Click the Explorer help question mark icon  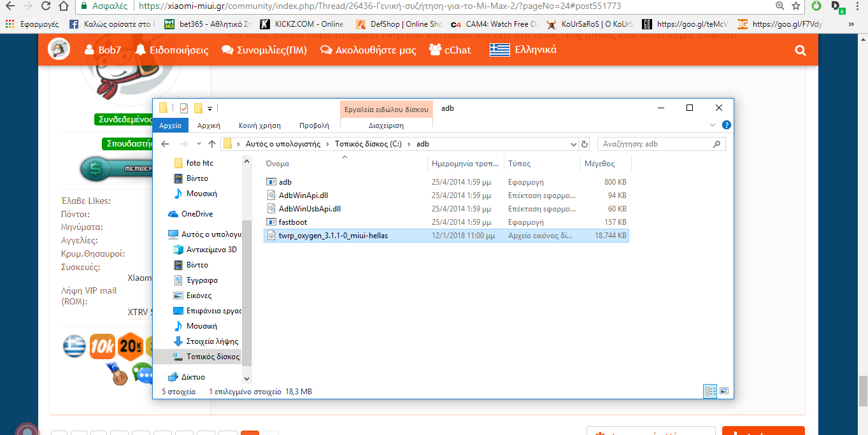tap(727, 125)
